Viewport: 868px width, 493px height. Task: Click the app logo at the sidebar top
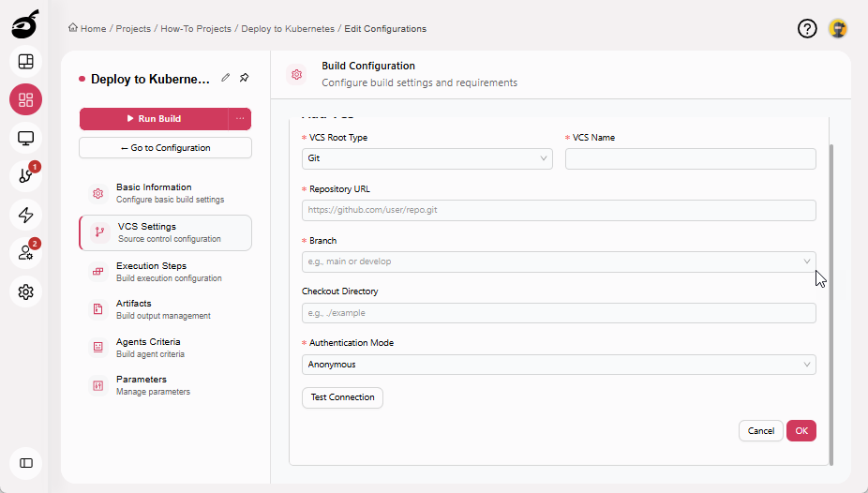[25, 23]
